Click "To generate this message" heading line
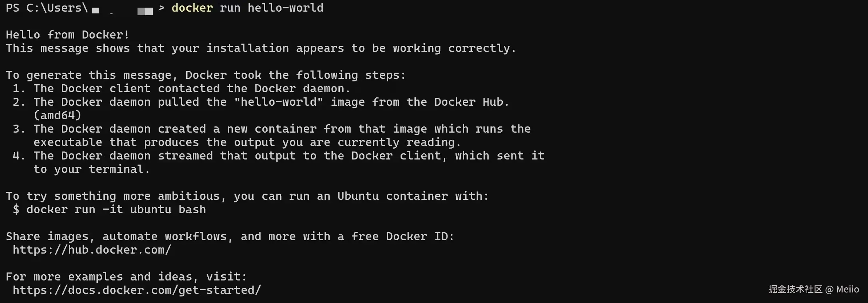Image resolution: width=868 pixels, height=303 pixels. [x=206, y=75]
